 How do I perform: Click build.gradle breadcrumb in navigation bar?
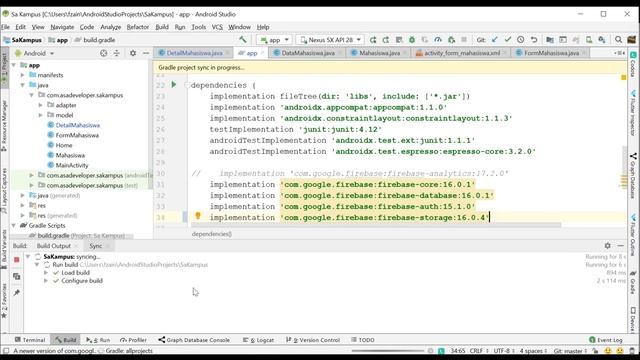pos(96,40)
